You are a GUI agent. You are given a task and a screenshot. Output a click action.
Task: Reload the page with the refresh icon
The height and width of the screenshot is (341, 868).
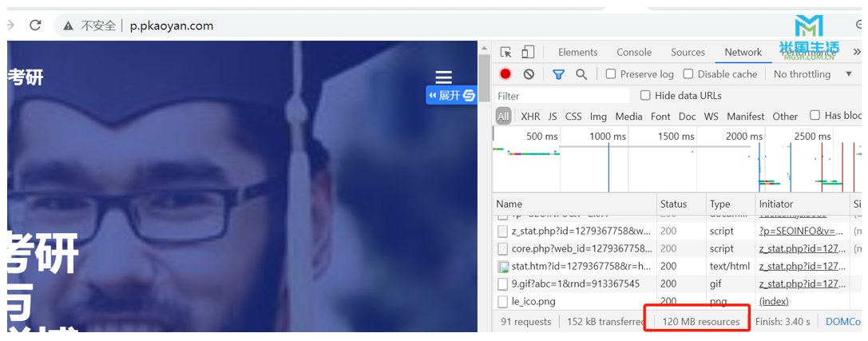click(x=35, y=25)
